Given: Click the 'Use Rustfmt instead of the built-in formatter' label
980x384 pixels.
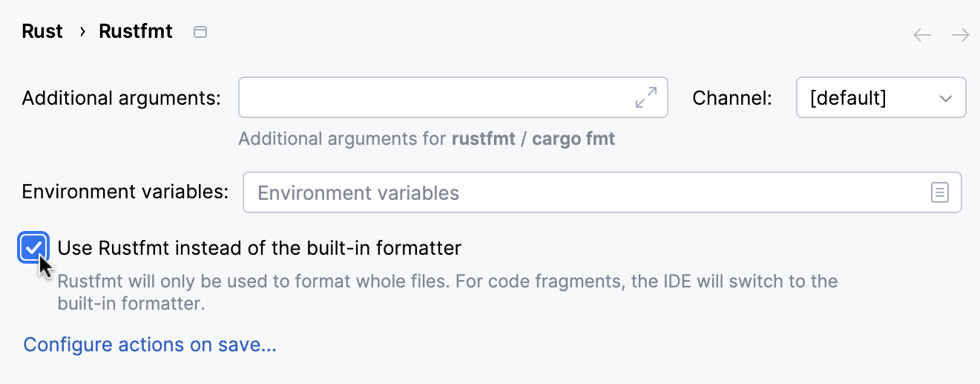Looking at the screenshot, I should pyautogui.click(x=259, y=248).
